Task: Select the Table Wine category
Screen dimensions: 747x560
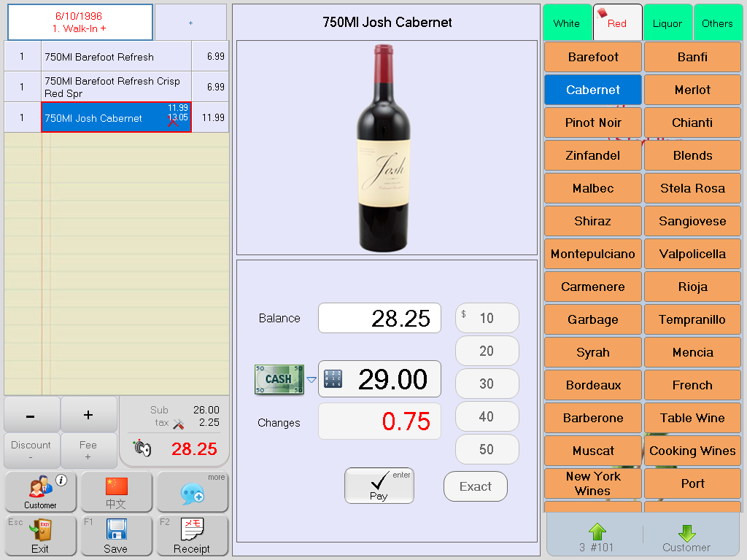Action: (x=692, y=418)
